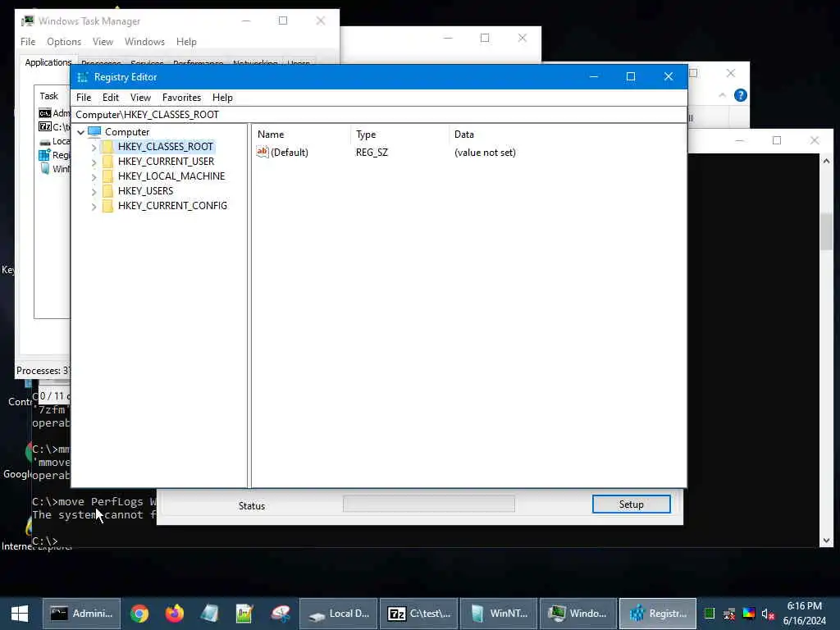Expand HKEY_USERS node arrow

coord(94,191)
